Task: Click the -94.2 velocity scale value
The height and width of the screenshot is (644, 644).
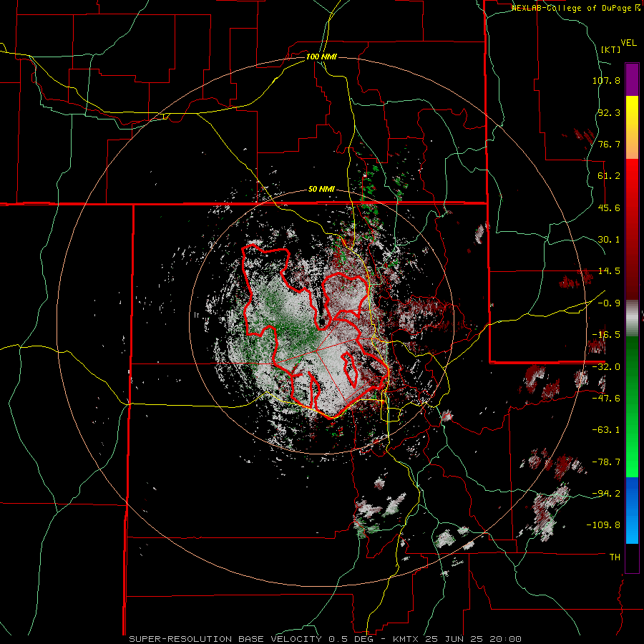Action: [x=606, y=493]
